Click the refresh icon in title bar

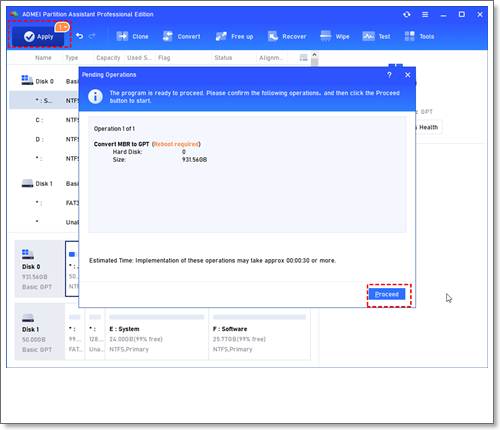(x=407, y=14)
